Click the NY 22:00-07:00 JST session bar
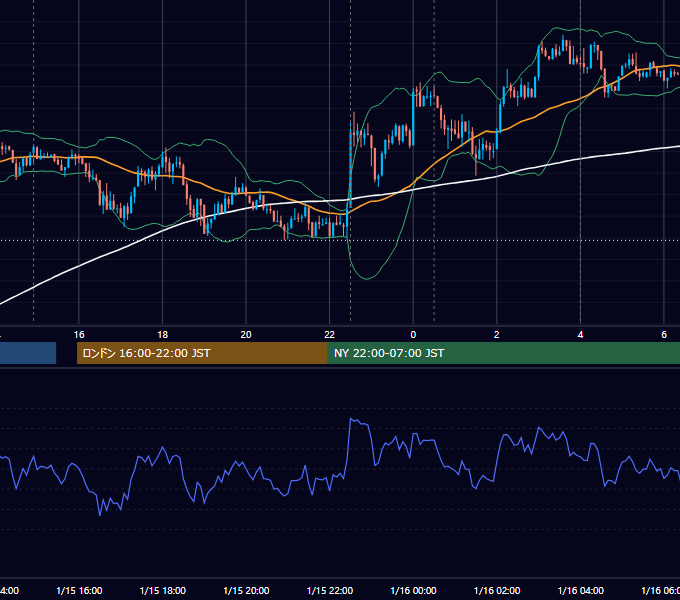 pos(503,353)
